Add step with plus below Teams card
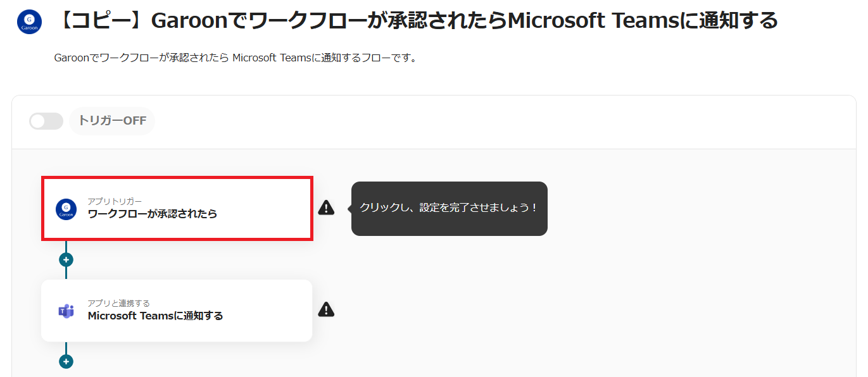Screen dimensions: 868x377 (x=66, y=361)
